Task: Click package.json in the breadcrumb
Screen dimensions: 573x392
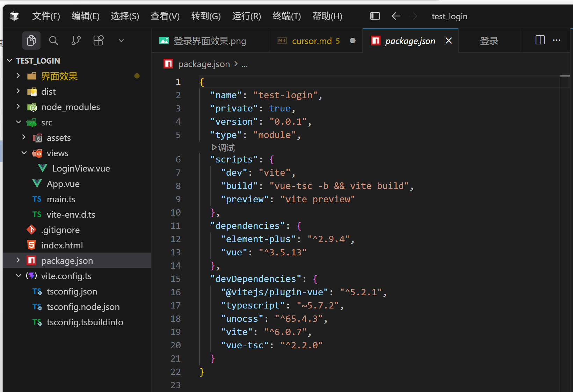Action: pos(204,64)
